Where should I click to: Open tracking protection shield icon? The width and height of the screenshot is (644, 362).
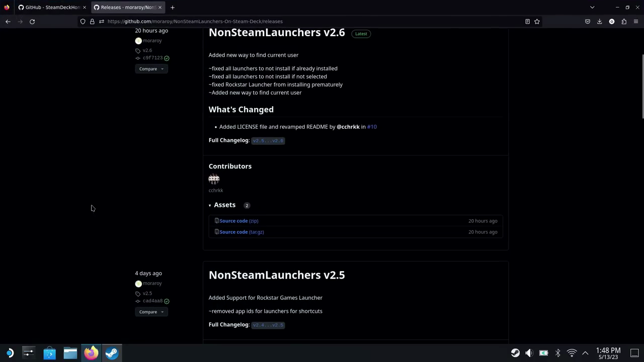pyautogui.click(x=83, y=21)
